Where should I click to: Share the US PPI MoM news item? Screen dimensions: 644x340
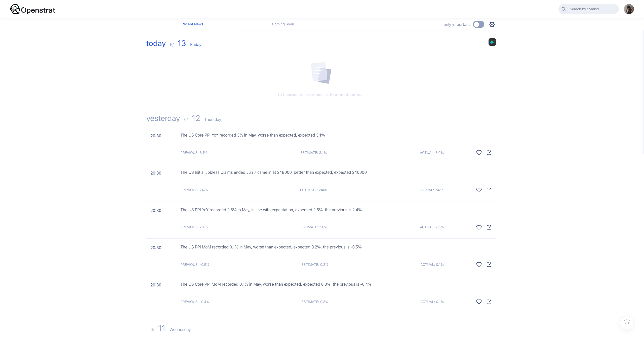[489, 265]
